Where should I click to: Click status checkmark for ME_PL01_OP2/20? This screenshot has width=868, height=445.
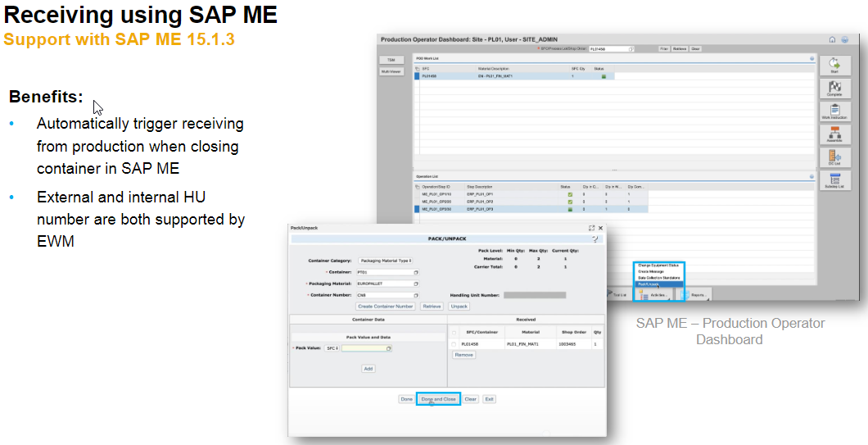(570, 202)
